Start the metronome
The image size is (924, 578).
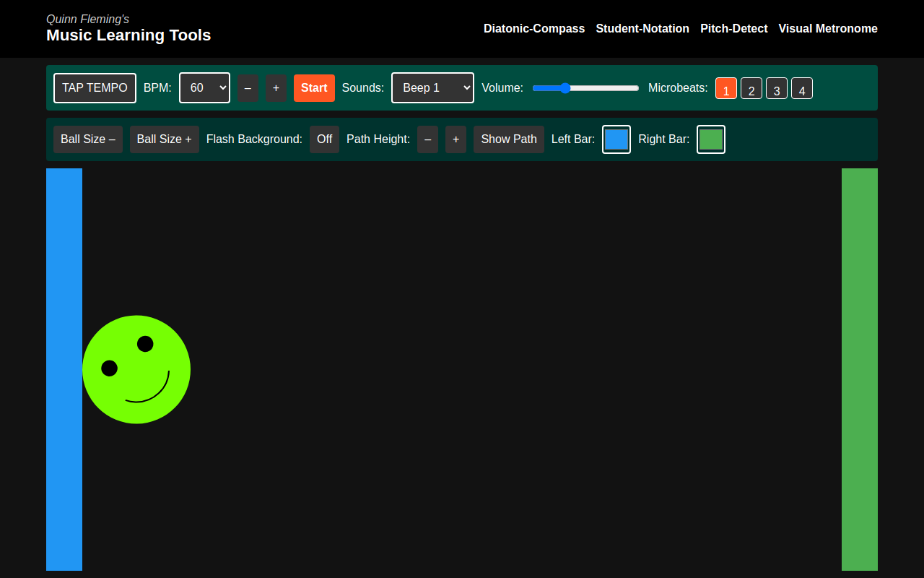pyautogui.click(x=314, y=88)
